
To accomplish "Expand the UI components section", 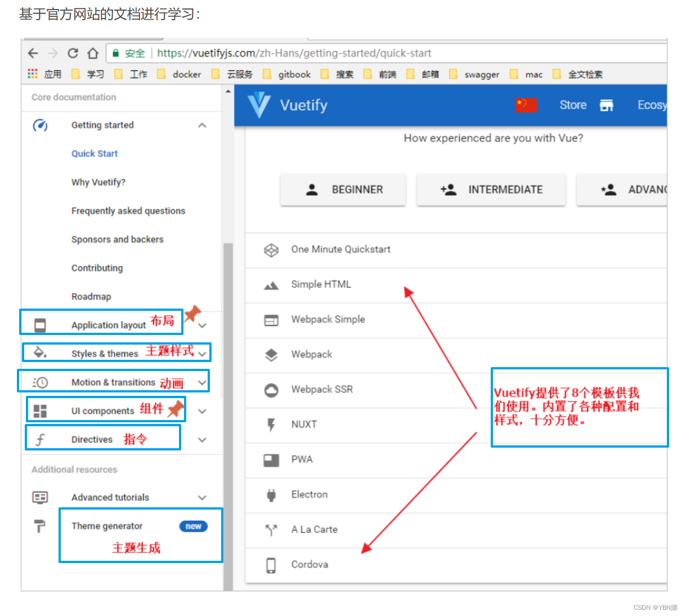I will (201, 410).
